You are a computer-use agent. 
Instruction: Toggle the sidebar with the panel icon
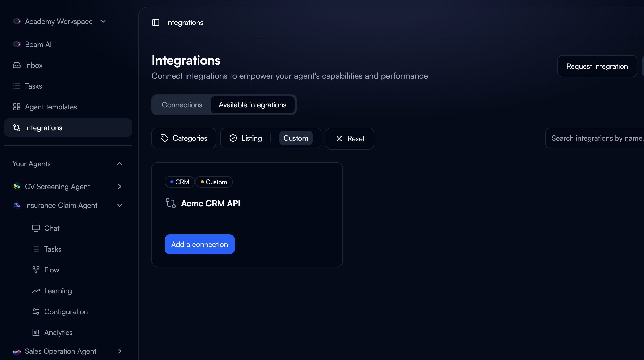click(155, 22)
